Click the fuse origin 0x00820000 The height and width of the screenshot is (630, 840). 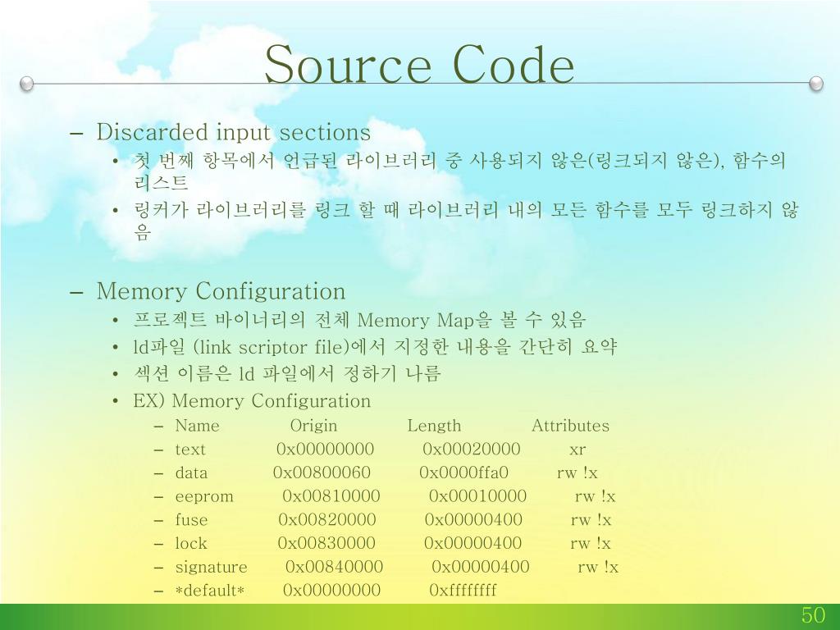[326, 520]
